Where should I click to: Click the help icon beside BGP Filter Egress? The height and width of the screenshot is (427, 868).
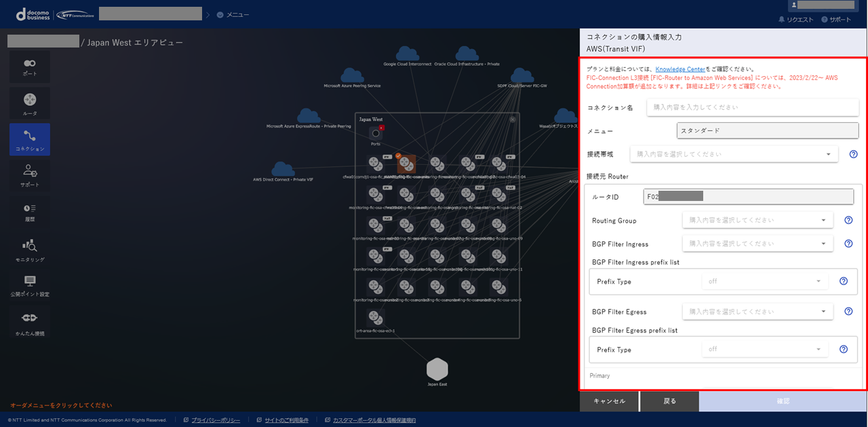pos(848,311)
